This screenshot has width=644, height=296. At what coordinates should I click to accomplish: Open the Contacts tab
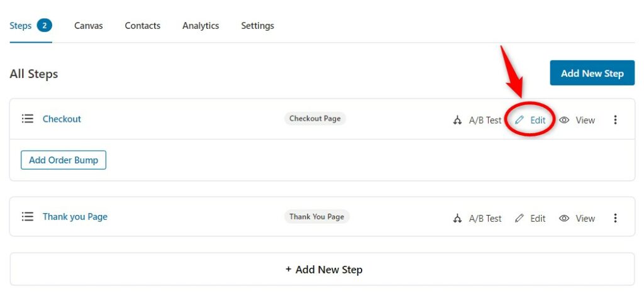(143, 26)
